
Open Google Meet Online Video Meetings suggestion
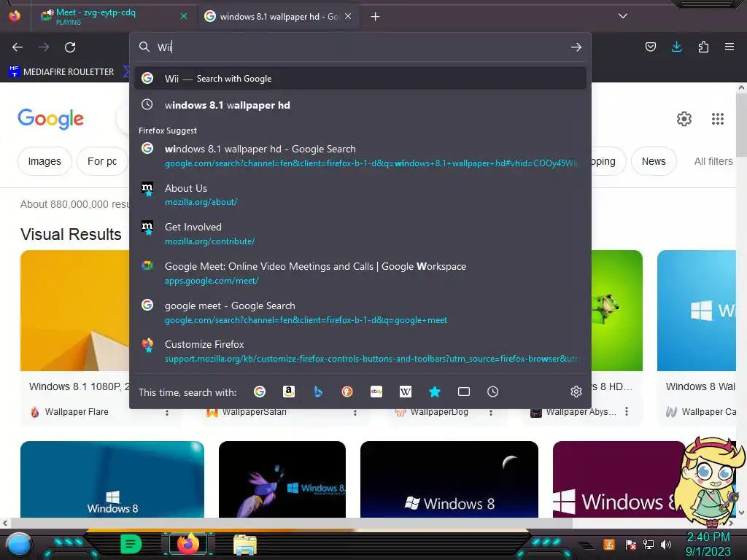(360, 273)
